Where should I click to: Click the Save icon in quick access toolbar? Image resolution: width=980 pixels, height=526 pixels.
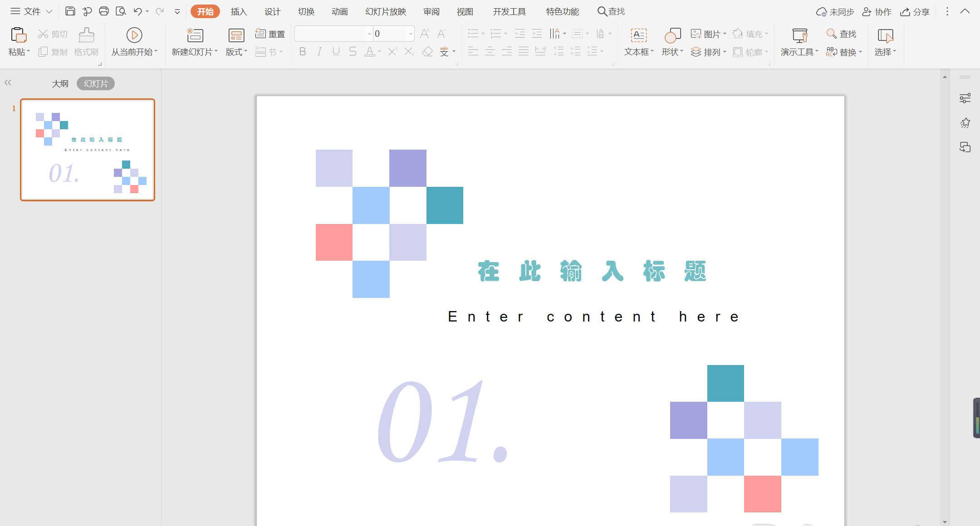(x=70, y=11)
